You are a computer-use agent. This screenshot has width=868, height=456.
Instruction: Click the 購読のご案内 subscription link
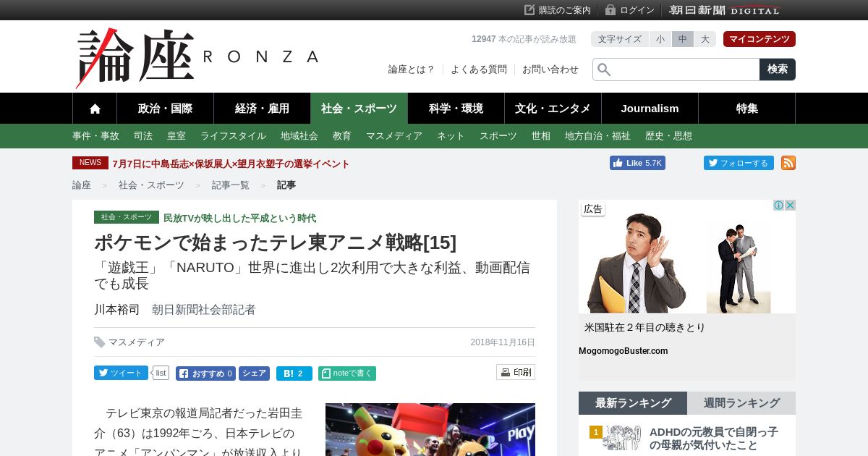click(x=558, y=10)
